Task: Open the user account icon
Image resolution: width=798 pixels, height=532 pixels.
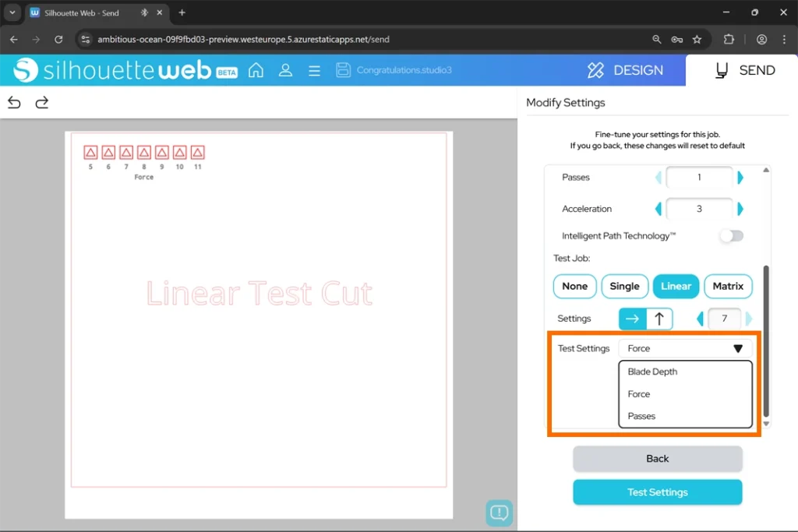Action: pos(285,70)
